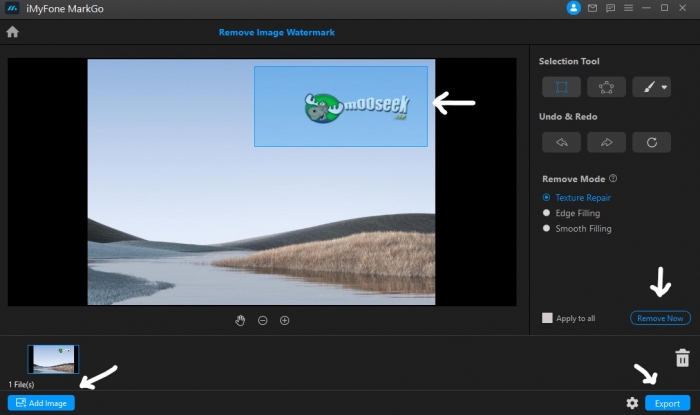Select the polygon lasso selection tool
This screenshot has width=700, height=415.
(x=606, y=87)
